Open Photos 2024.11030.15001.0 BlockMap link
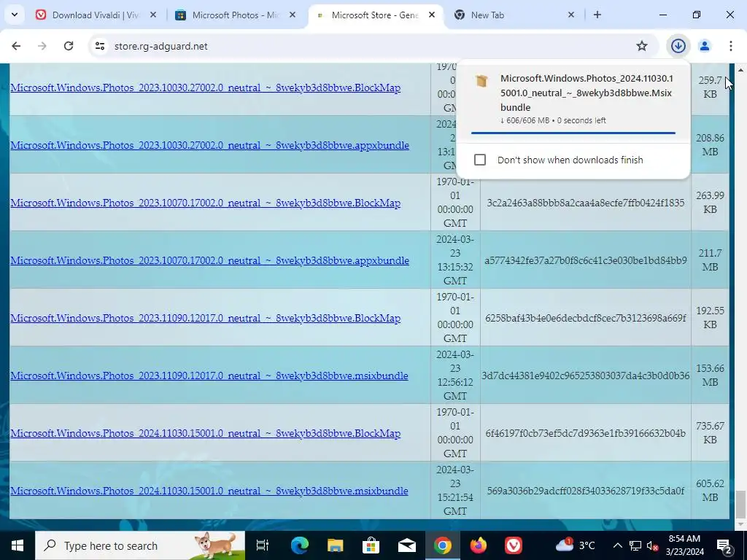 coord(205,433)
